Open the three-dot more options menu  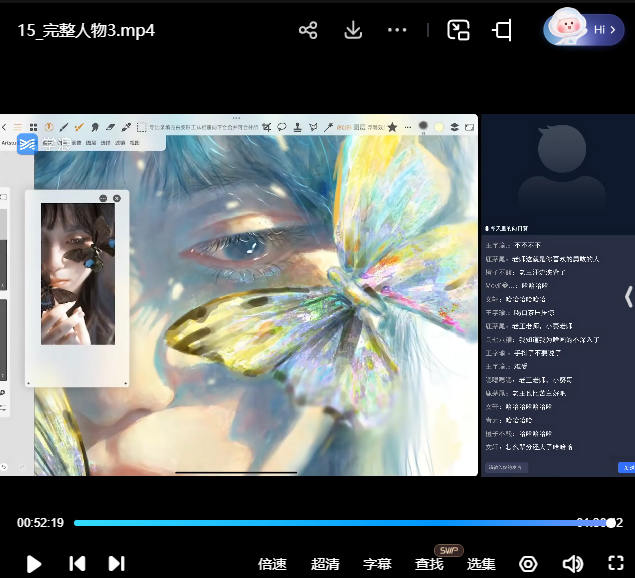click(x=397, y=30)
